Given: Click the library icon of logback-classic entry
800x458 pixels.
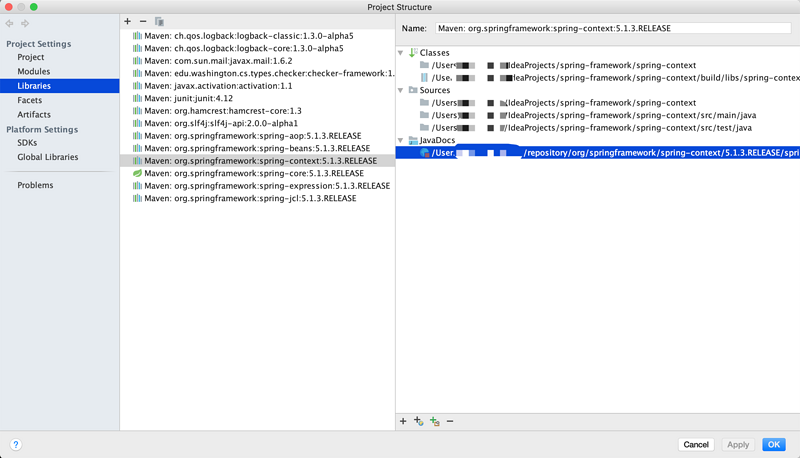Looking at the screenshot, I should coord(137,36).
